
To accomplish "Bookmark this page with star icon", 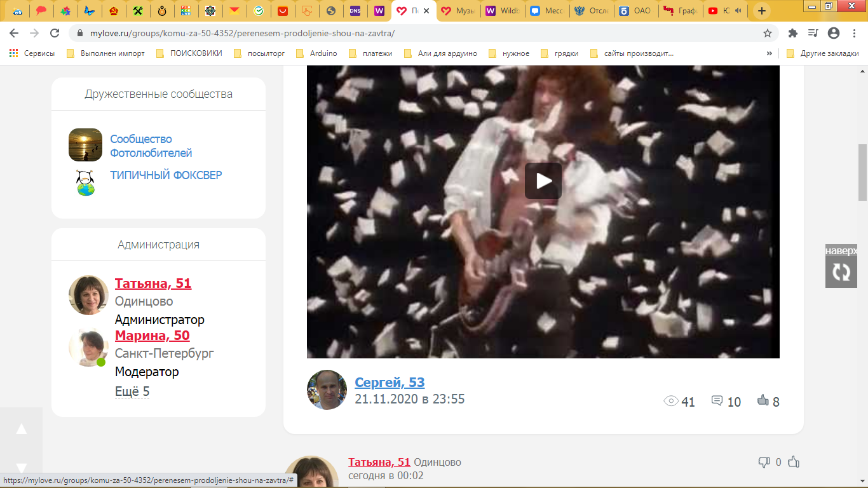I will [x=768, y=33].
